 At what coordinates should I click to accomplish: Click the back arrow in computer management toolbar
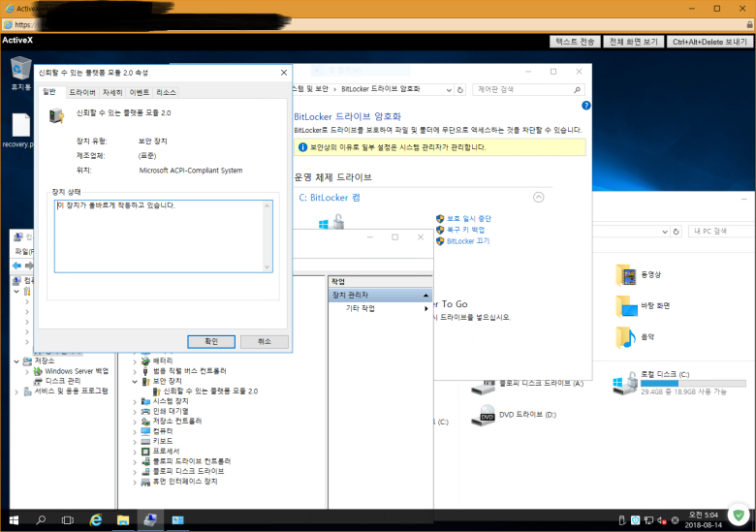click(16, 266)
